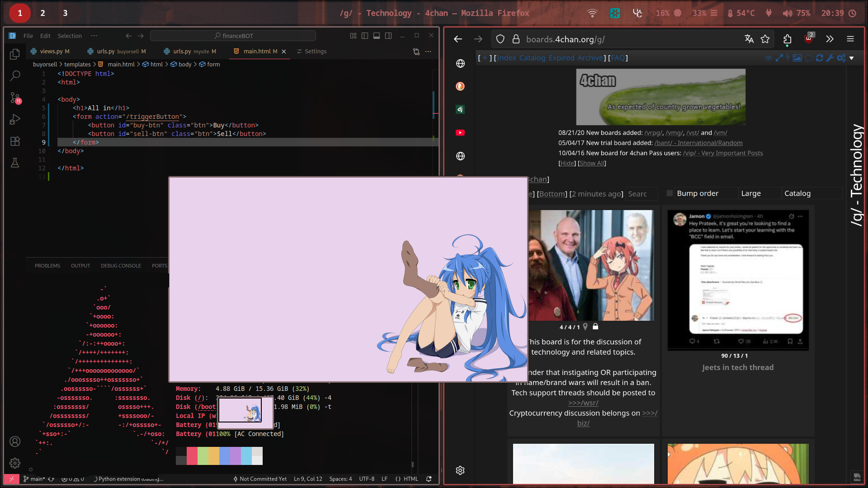This screenshot has width=868, height=488.
Task: Toggle the 4chan X speech bubble icon
Action: pyautogui.click(x=809, y=58)
